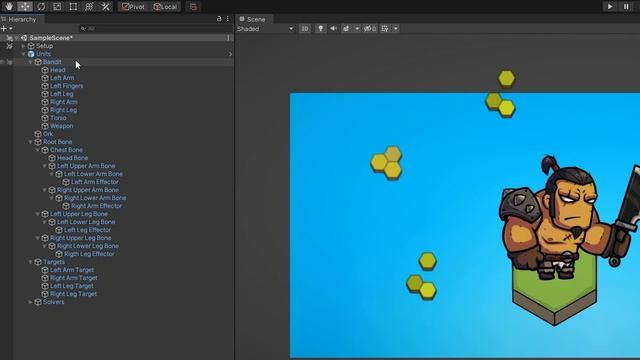
Task: Collapse Left Upper Arm Bone
Action: pyautogui.click(x=44, y=166)
